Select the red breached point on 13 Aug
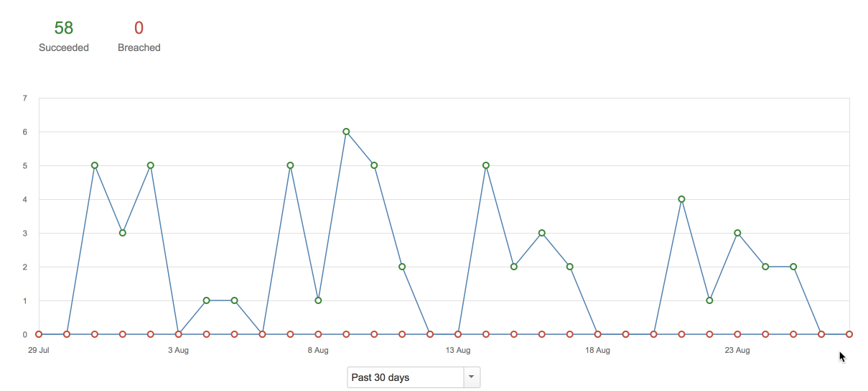 (458, 334)
